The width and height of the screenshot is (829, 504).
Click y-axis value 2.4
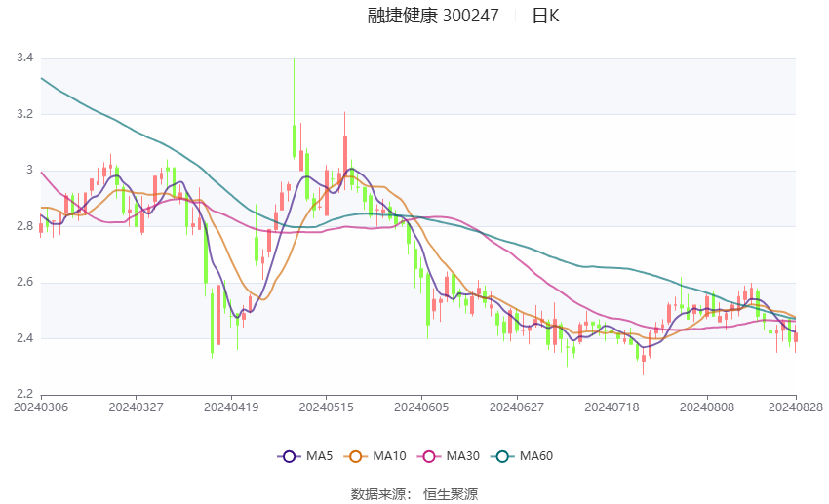click(24, 338)
